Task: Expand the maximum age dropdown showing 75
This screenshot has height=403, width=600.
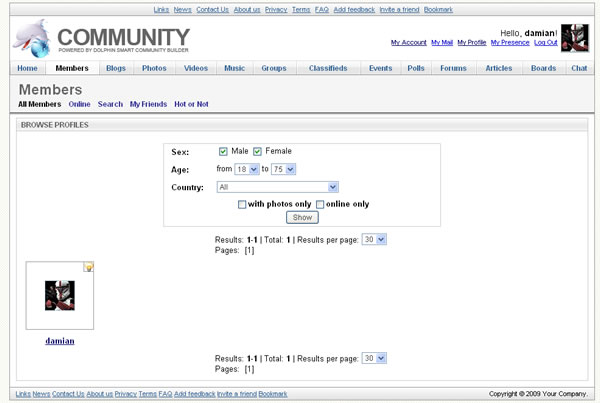Action: (x=285, y=169)
